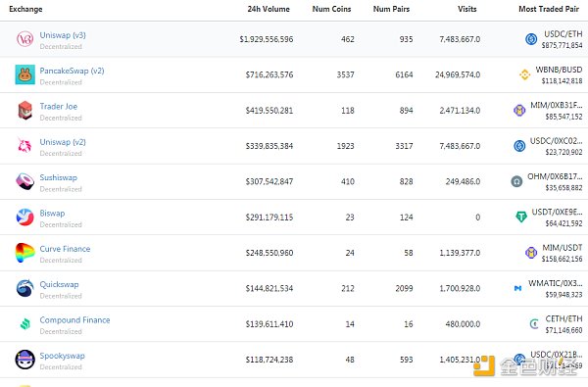Click the $139,611,410 volume value
This screenshot has height=387, width=588.
coord(269,324)
